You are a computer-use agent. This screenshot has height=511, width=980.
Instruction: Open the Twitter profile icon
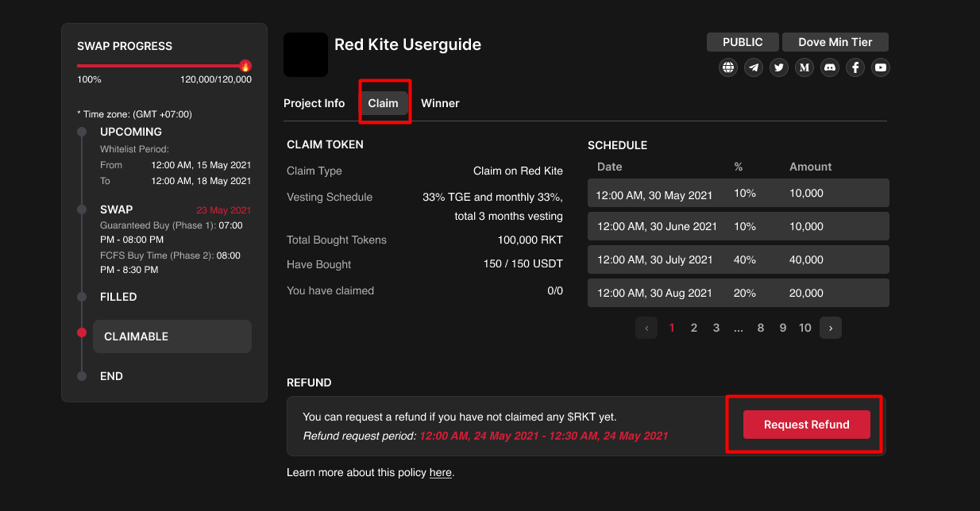click(x=779, y=67)
